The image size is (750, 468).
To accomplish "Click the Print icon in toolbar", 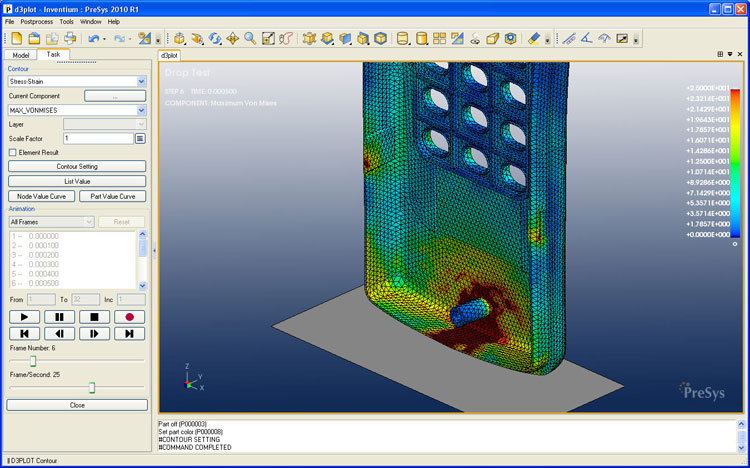I will tap(70, 38).
